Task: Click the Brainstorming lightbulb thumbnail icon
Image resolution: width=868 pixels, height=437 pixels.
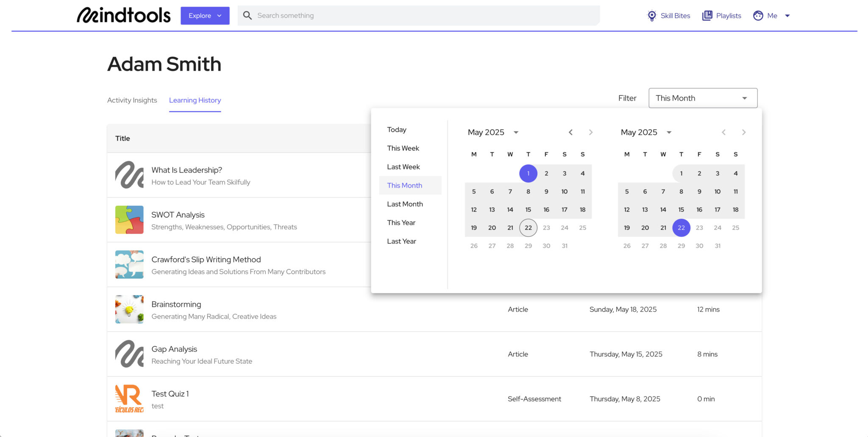Action: [x=129, y=309]
